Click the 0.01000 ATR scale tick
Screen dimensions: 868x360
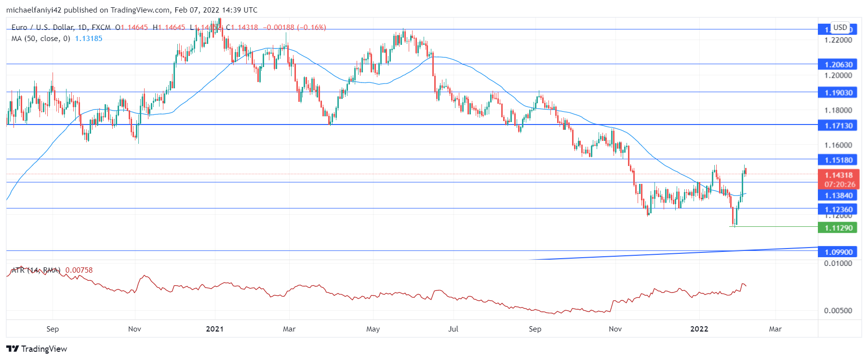point(838,263)
